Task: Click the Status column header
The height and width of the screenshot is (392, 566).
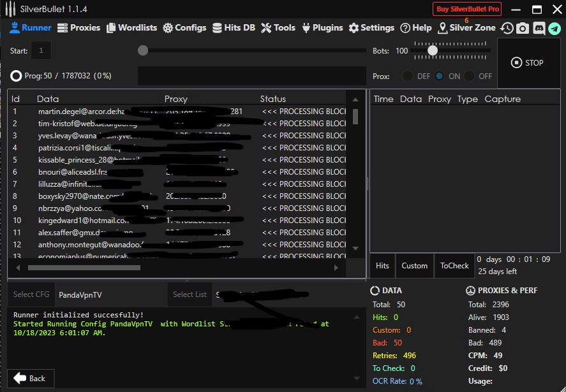Action: coord(273,99)
